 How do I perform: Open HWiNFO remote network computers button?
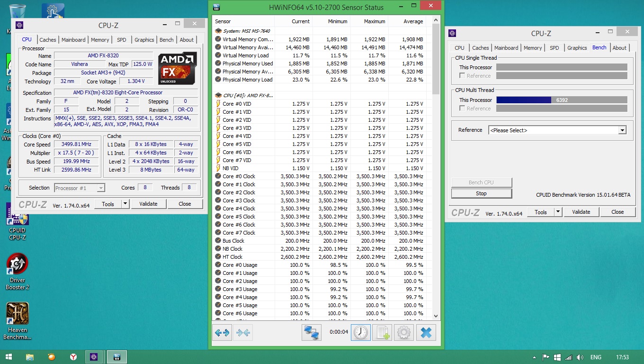pos(312,332)
